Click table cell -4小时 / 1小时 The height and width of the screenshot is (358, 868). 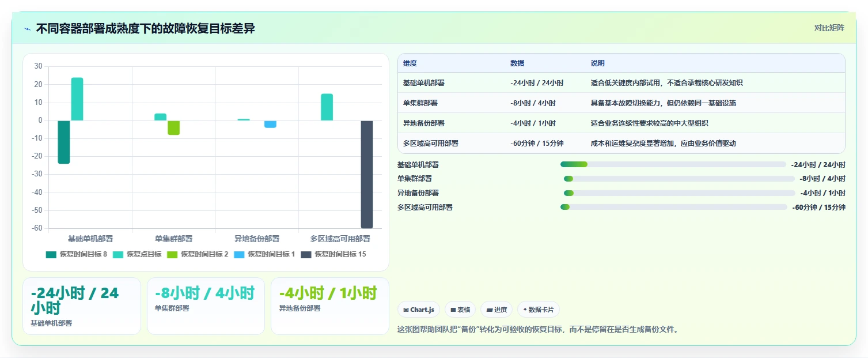pyautogui.click(x=533, y=123)
